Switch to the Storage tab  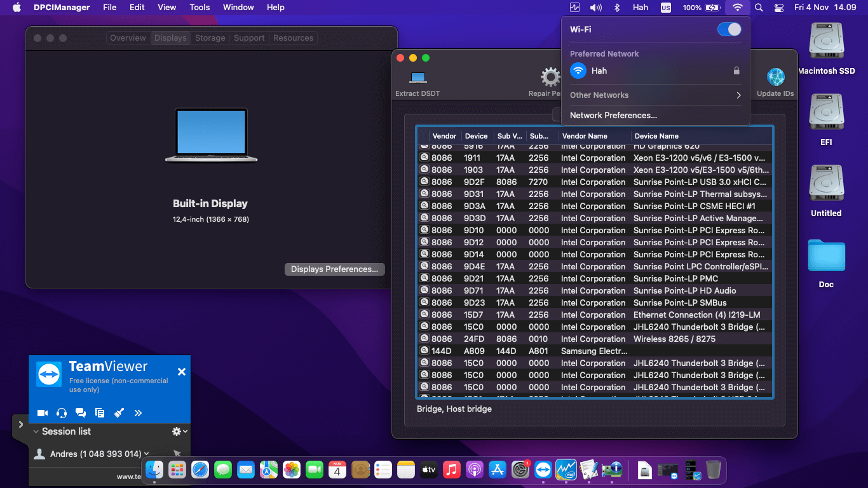click(210, 38)
